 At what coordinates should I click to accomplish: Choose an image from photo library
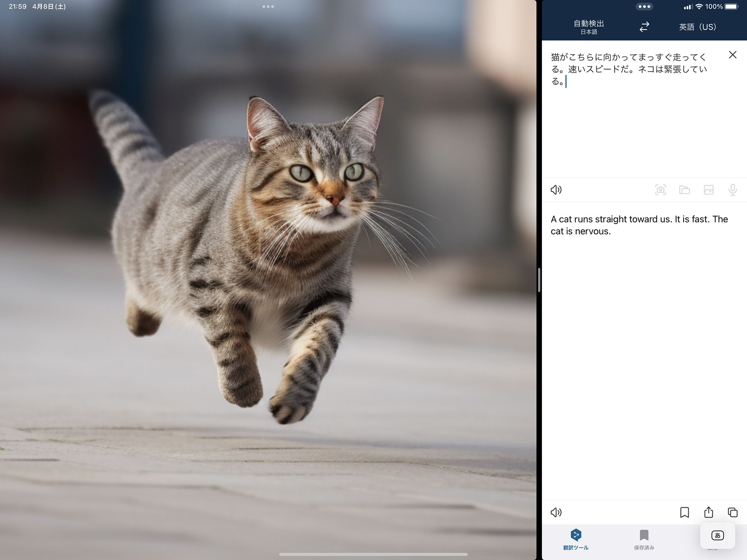[708, 190]
